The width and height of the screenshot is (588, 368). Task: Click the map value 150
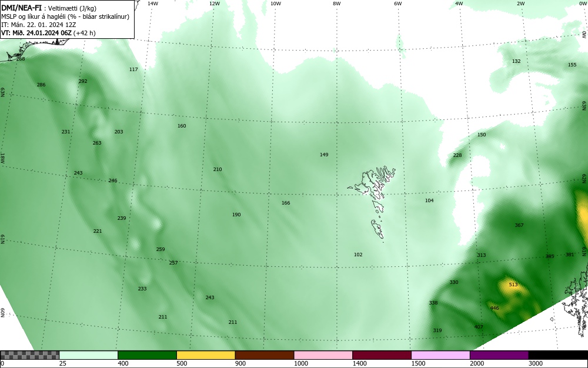coord(482,135)
